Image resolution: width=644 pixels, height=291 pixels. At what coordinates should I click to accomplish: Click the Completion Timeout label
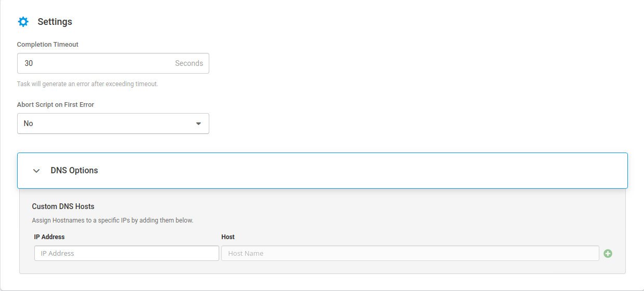point(48,45)
